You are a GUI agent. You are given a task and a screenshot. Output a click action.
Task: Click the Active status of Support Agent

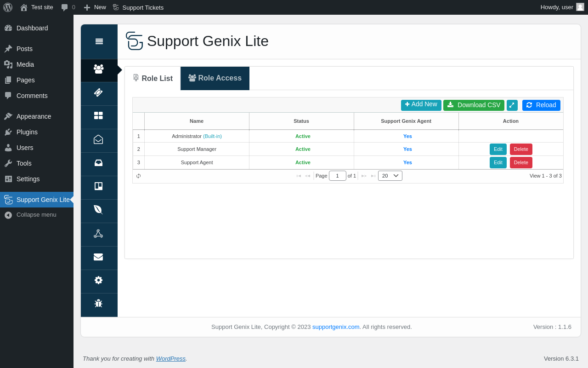click(x=303, y=162)
